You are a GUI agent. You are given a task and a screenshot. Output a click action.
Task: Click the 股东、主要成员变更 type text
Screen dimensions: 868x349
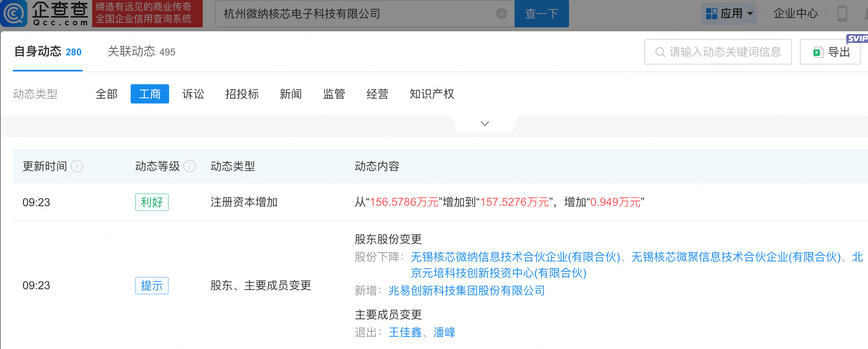point(261,285)
